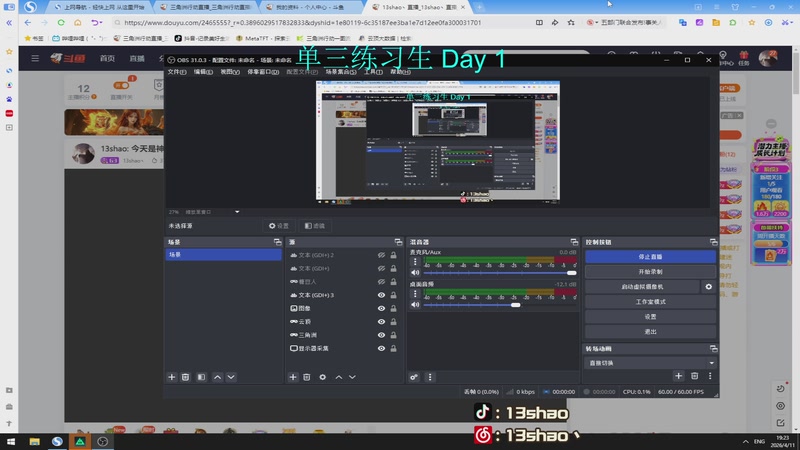800x450 pixels.
Task: Add a new scene with plus icon
Action: [171, 377]
